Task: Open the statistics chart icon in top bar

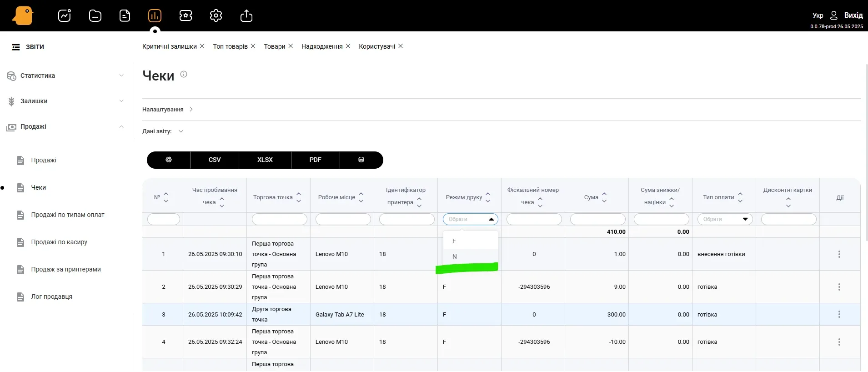Action: [x=65, y=16]
